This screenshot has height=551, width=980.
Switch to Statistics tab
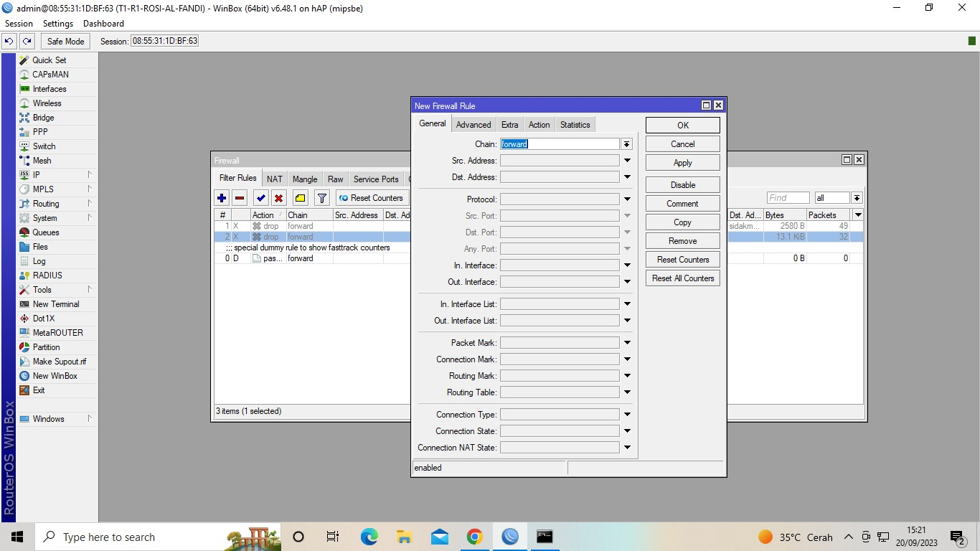click(x=575, y=125)
